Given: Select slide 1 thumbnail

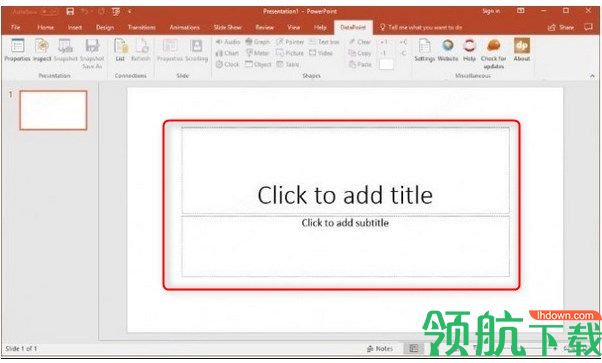Looking at the screenshot, I should click(x=53, y=110).
